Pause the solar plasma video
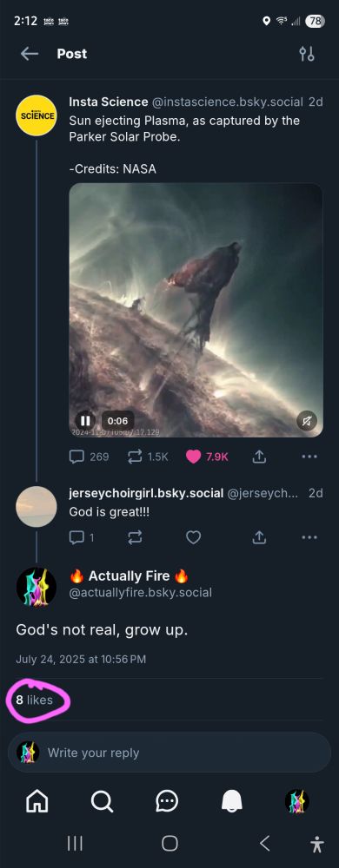339x868 pixels. [85, 421]
